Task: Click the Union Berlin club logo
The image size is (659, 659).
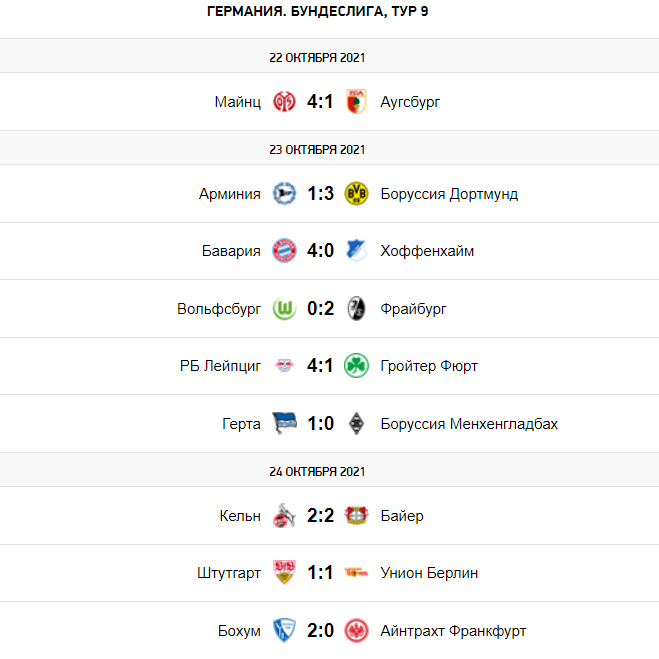Action: click(355, 573)
